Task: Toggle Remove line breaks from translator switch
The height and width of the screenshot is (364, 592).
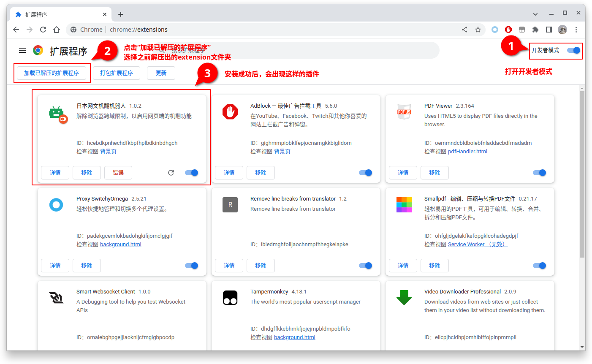Action: point(366,266)
